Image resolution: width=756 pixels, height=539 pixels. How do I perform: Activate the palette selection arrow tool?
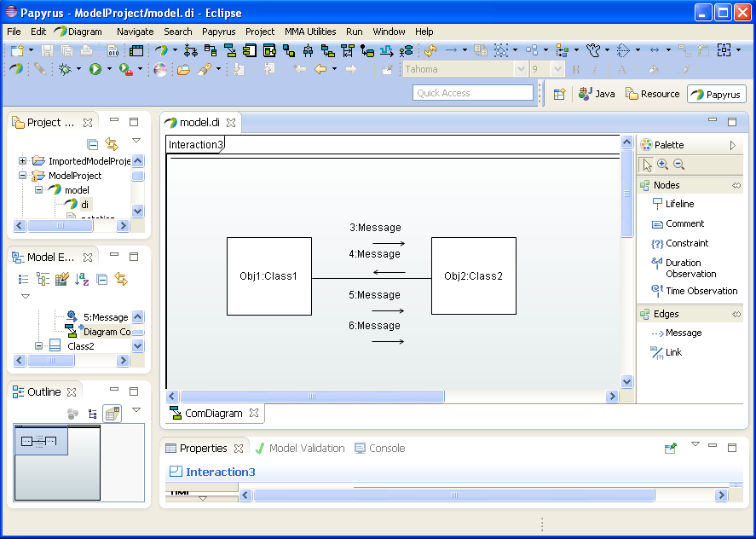[647, 165]
